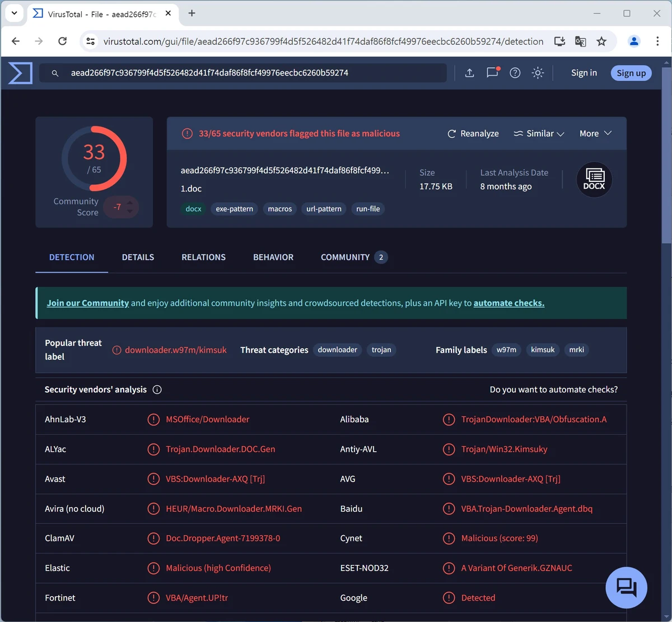Expand the Similar dropdown

pyautogui.click(x=539, y=133)
